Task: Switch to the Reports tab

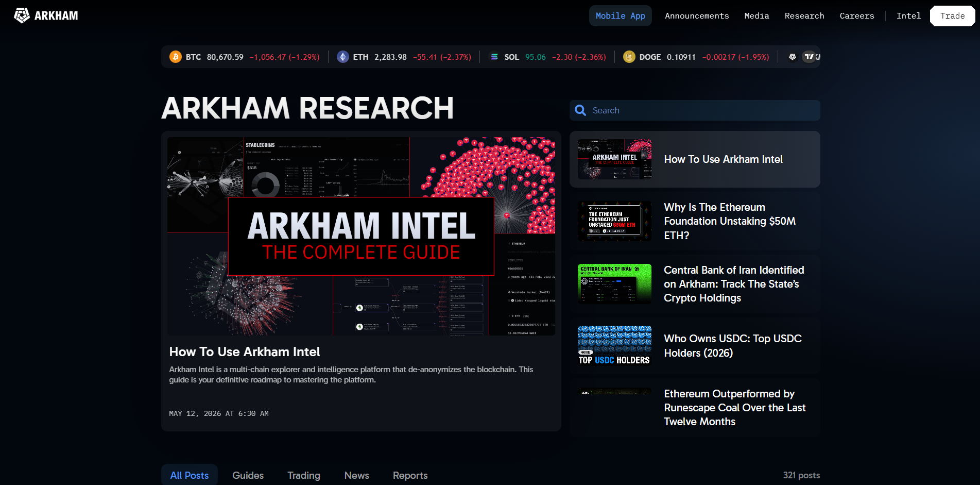Action: pyautogui.click(x=410, y=475)
